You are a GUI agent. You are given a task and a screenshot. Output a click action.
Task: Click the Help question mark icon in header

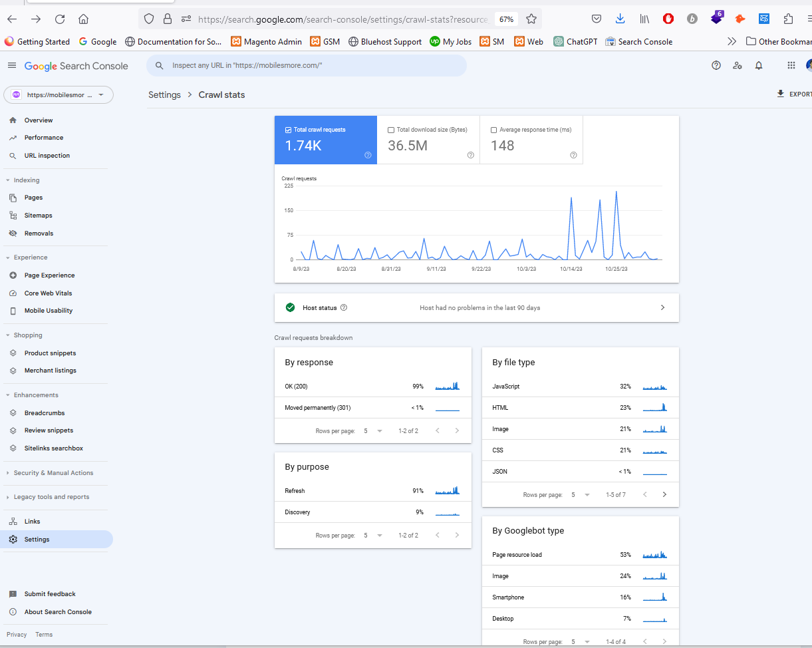tap(716, 65)
